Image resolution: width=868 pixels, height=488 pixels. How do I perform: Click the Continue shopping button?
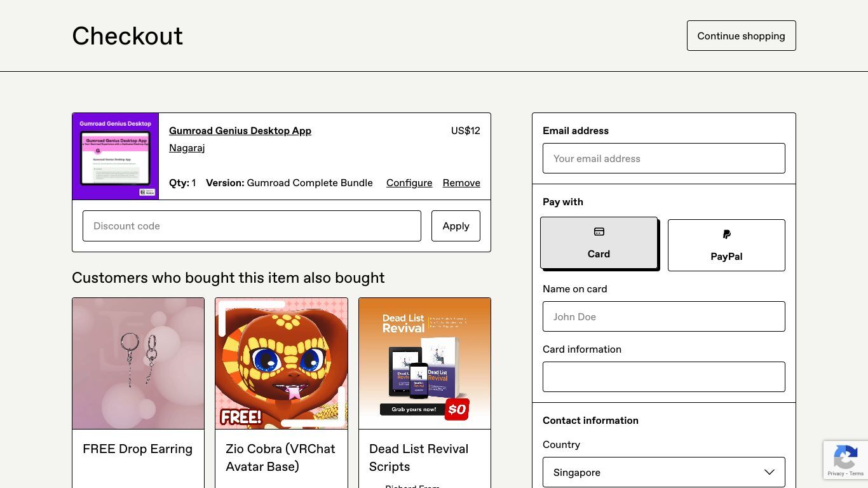(741, 36)
